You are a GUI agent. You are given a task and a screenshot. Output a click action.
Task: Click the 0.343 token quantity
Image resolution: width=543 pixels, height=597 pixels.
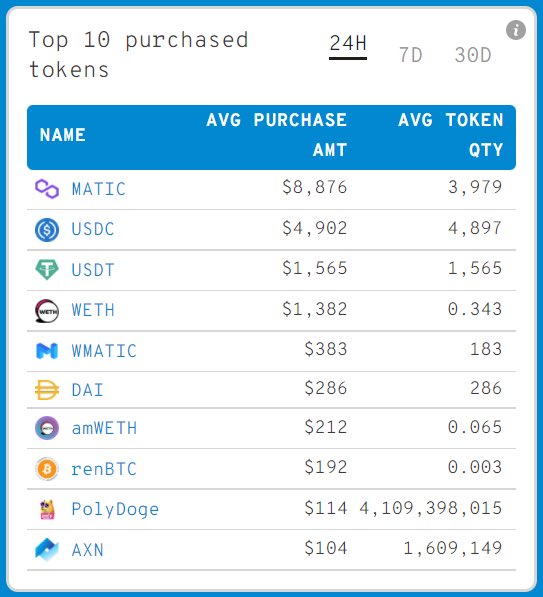pyautogui.click(x=475, y=309)
